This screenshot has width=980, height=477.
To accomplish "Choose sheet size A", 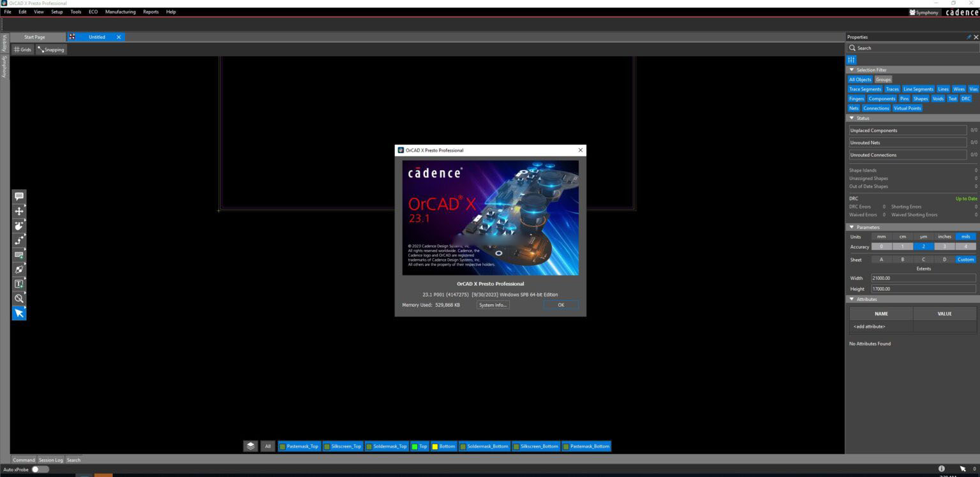I will tap(881, 260).
